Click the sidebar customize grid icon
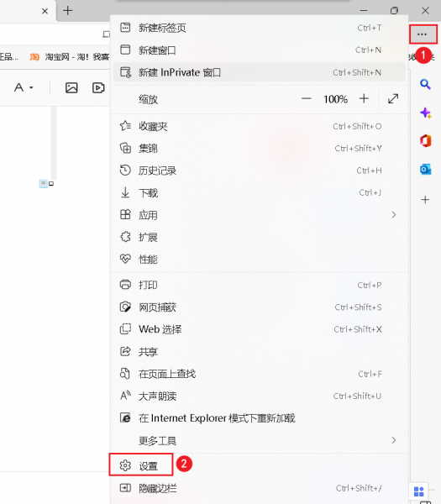This screenshot has width=441, height=504. (x=419, y=491)
